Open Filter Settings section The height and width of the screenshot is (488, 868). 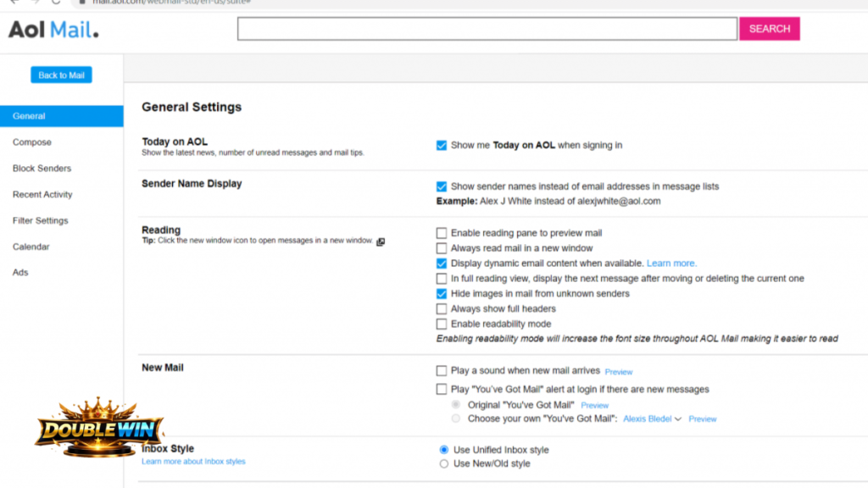(x=41, y=220)
